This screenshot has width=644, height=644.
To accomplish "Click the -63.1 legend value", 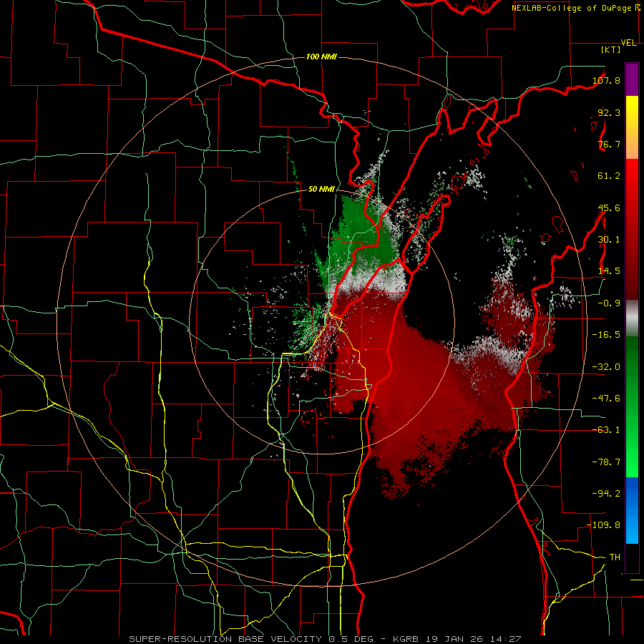I will coord(606,430).
